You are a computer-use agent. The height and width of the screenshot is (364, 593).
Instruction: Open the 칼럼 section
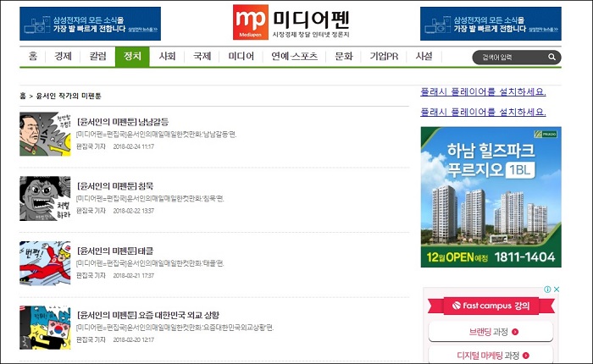pos(97,57)
